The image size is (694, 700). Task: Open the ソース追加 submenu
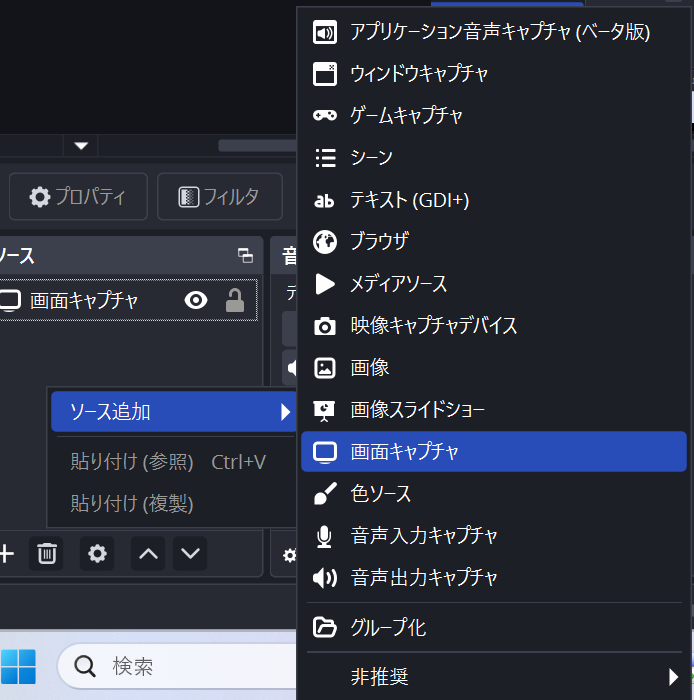(172, 411)
